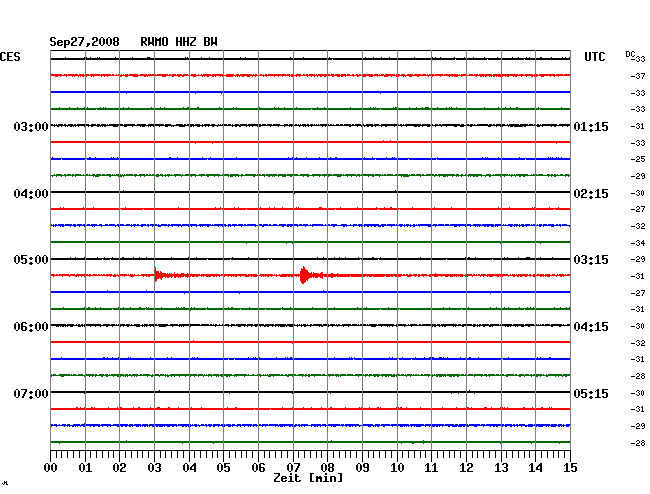
Task: Select minute tick label "07" on axis
Action: [x=293, y=467]
